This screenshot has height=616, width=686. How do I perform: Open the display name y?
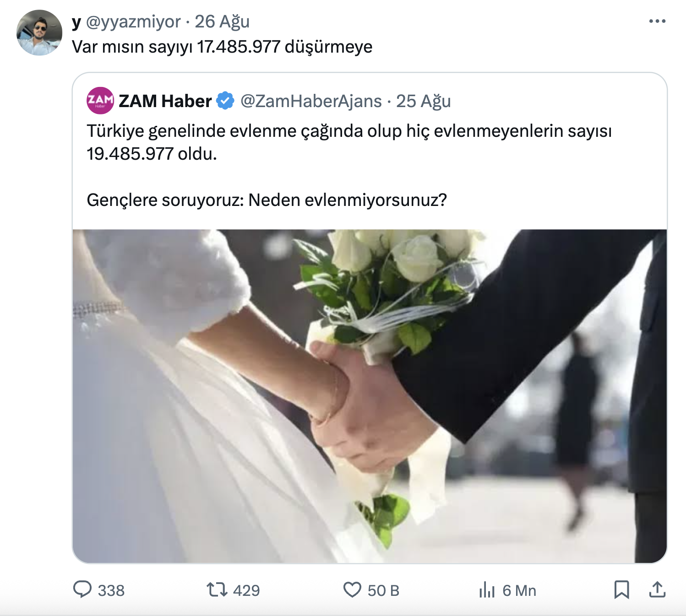[76, 22]
